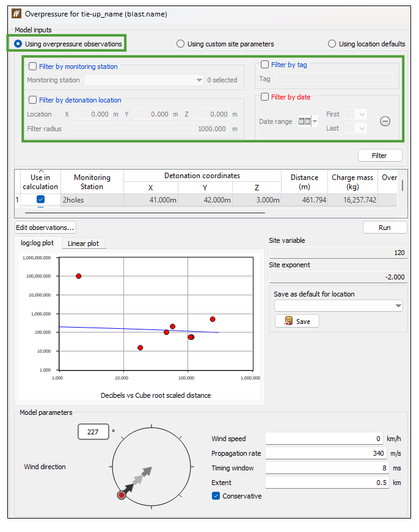Screen dimensions: 419x532
Task: Click the Site exponent field
Action: (338, 277)
